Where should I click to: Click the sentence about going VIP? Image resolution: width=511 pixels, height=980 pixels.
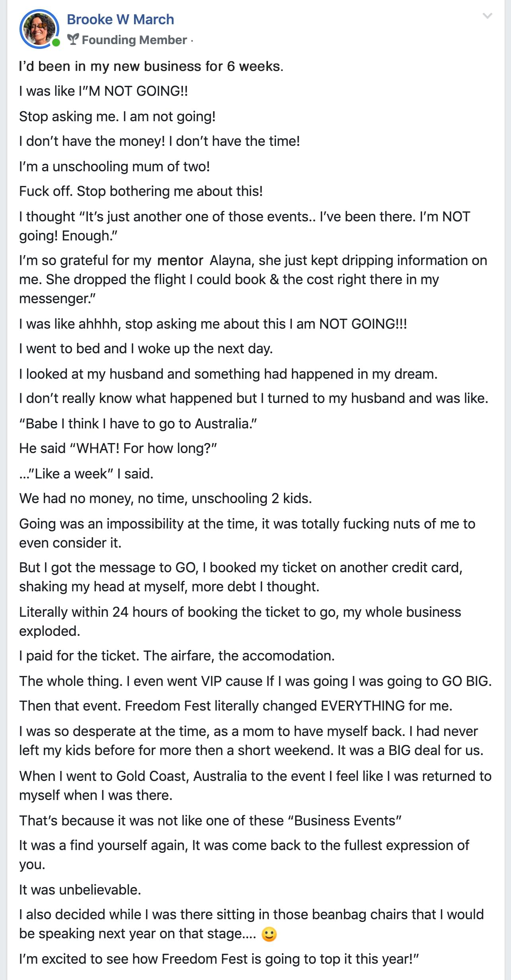coord(255,681)
